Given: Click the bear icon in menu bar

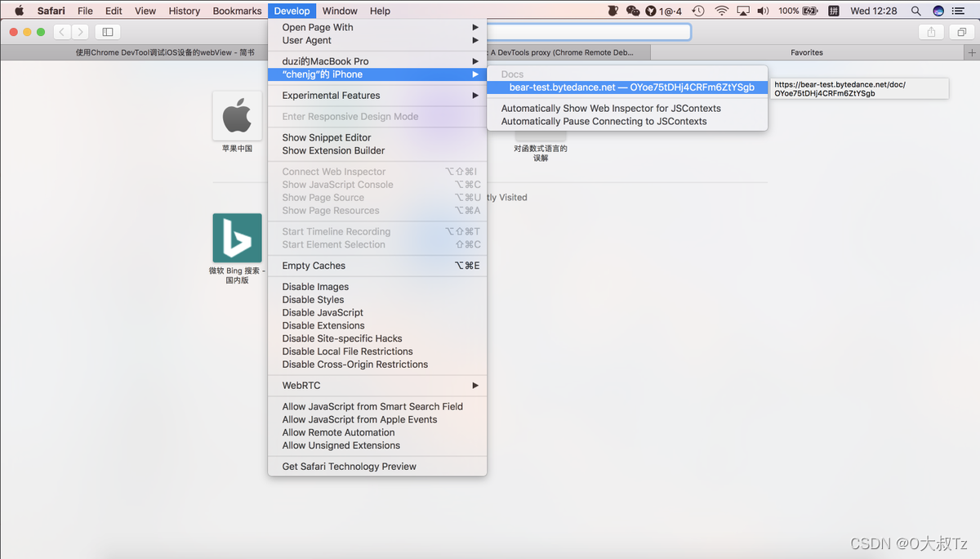Looking at the screenshot, I should coord(614,11).
